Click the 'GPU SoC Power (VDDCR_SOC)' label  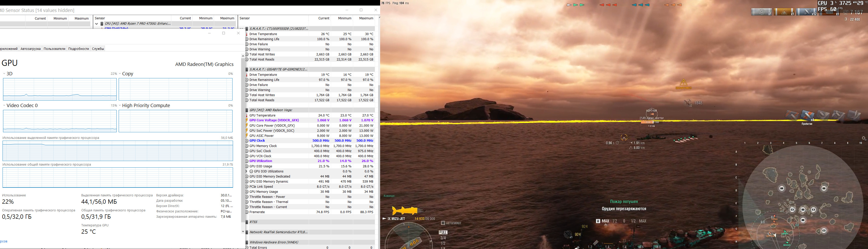click(272, 130)
